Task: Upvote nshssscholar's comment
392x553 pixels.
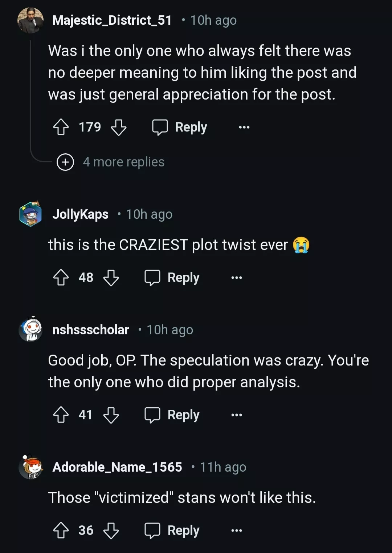Action: (61, 415)
